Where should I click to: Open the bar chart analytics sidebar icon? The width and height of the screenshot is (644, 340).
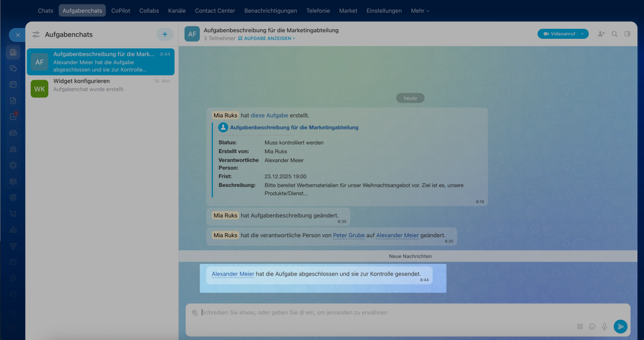13,229
